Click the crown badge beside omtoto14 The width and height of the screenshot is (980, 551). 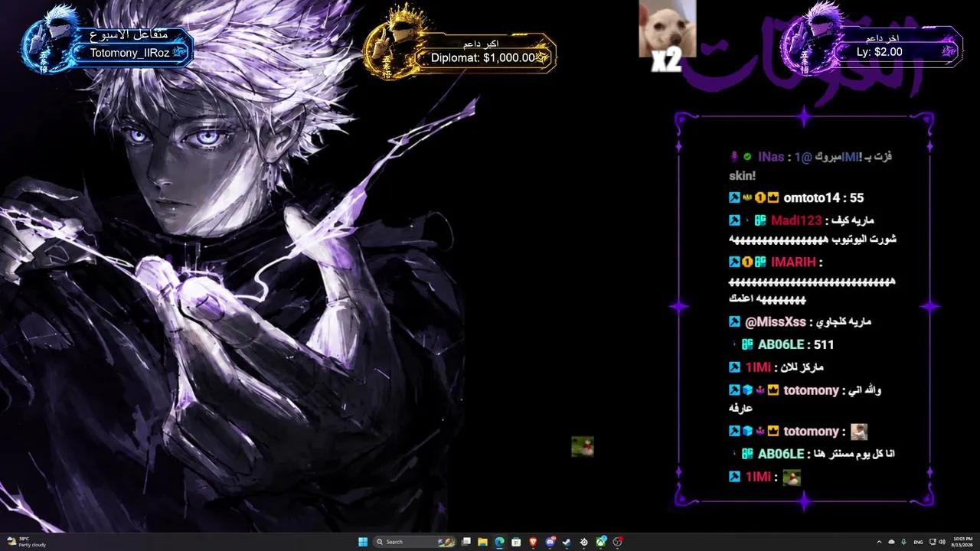(x=774, y=198)
